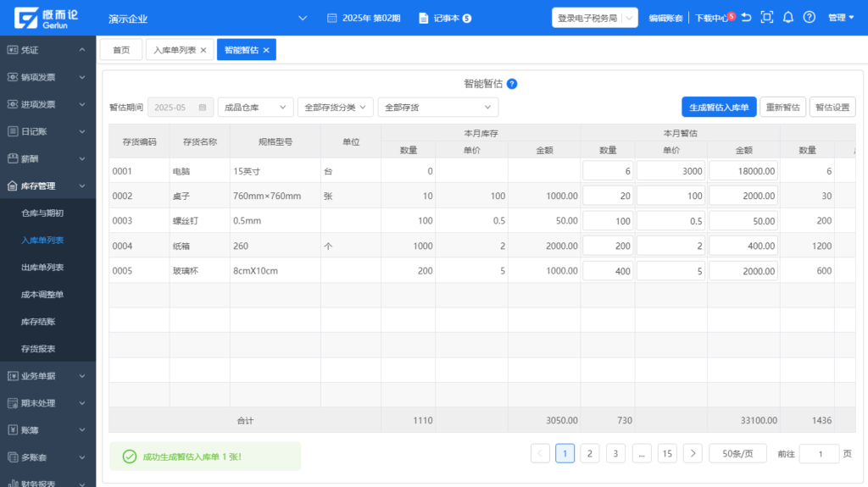Click the back arrow icon in header
Screen dimensions: 868x487
click(746, 17)
